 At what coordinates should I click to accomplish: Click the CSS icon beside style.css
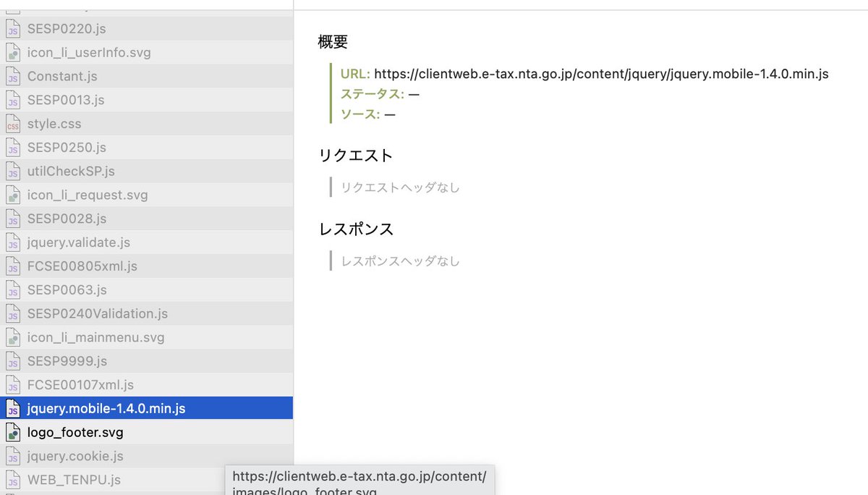[12, 124]
